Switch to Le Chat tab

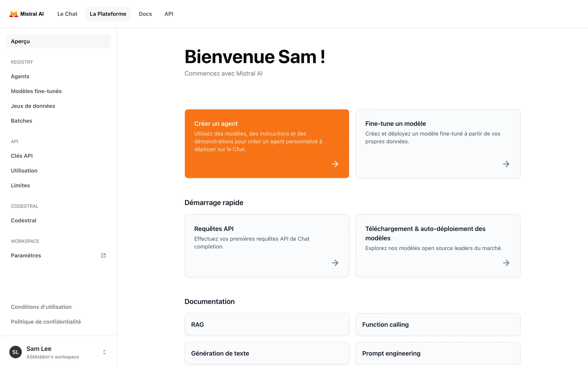point(67,14)
